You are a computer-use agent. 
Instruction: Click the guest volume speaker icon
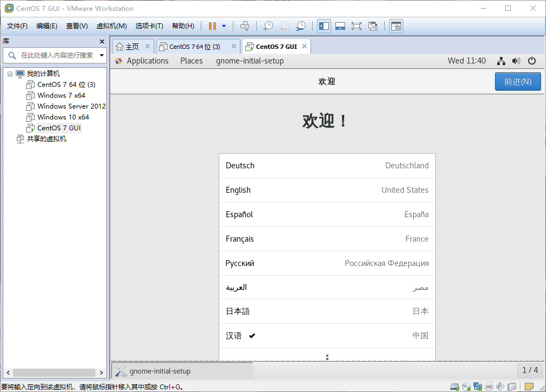point(516,61)
